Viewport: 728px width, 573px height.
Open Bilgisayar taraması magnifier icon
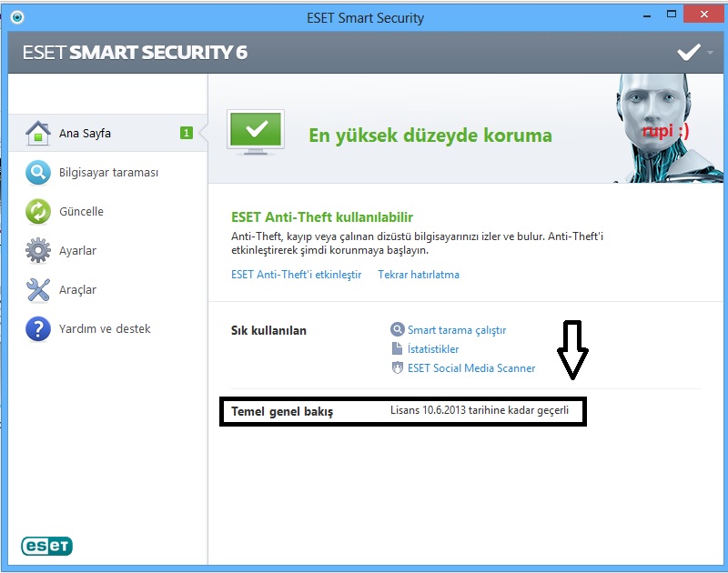tap(37, 172)
